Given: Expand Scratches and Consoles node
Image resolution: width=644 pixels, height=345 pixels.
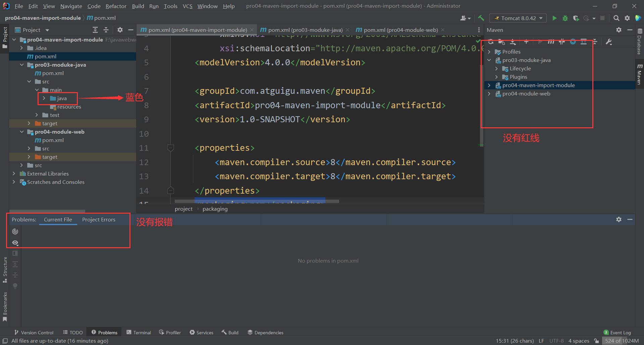Looking at the screenshot, I should [x=14, y=182].
